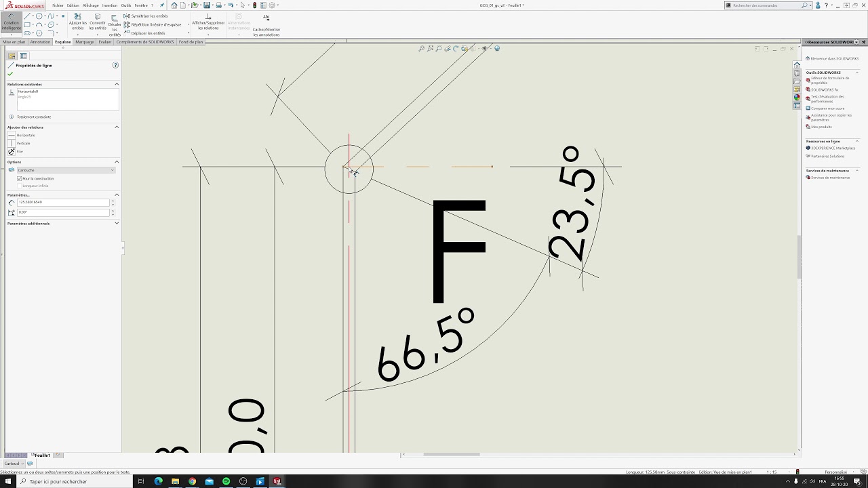Open the Fichier menu

point(58,5)
